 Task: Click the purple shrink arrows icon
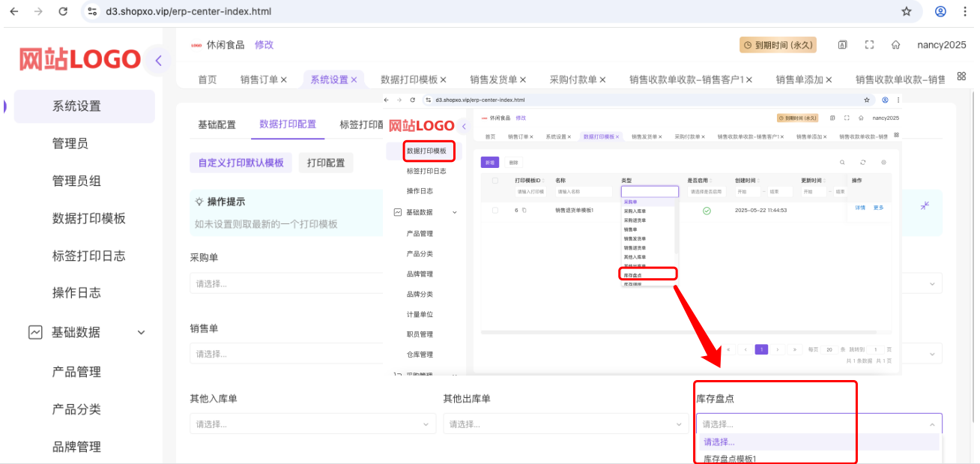click(x=926, y=205)
